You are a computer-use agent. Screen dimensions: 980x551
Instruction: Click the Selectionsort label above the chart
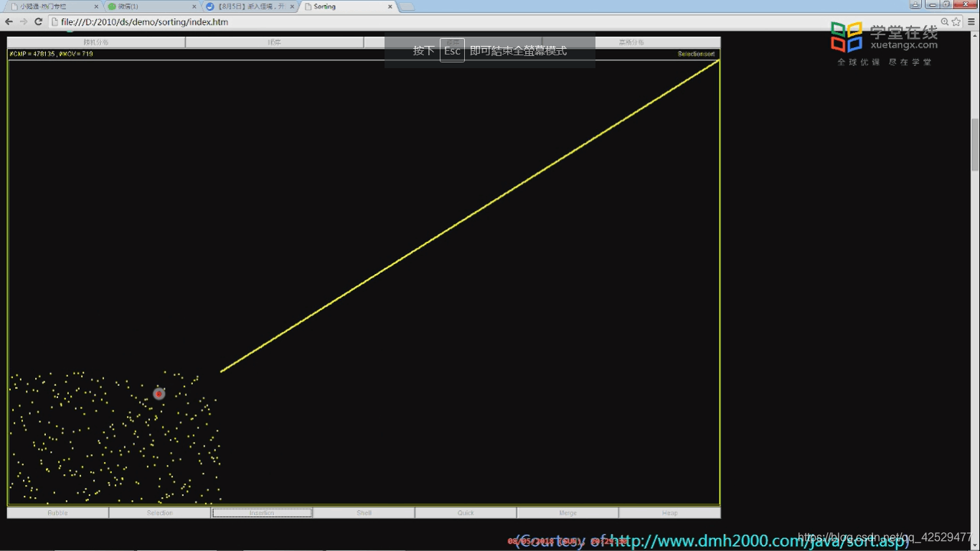point(696,54)
